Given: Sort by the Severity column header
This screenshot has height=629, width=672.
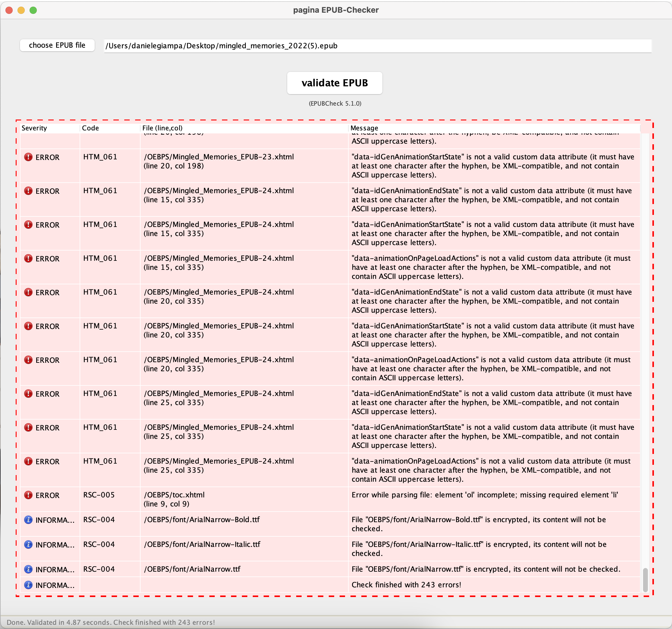Looking at the screenshot, I should [x=34, y=128].
